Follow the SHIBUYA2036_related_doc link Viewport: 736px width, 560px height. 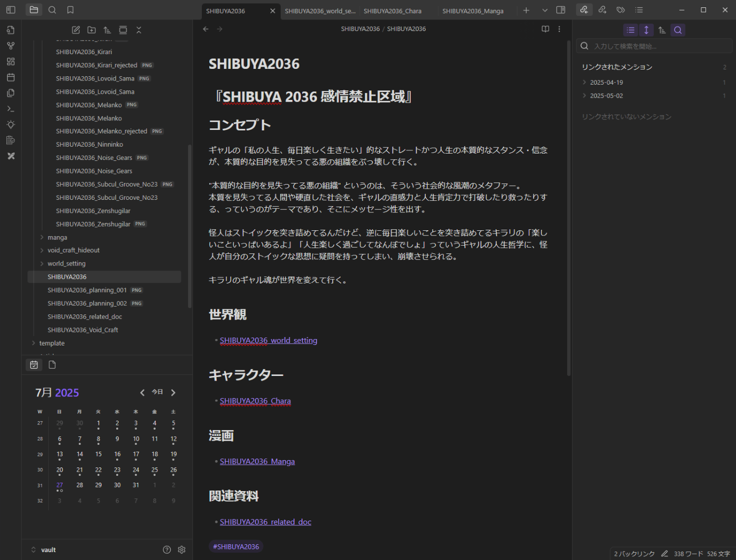pyautogui.click(x=265, y=522)
